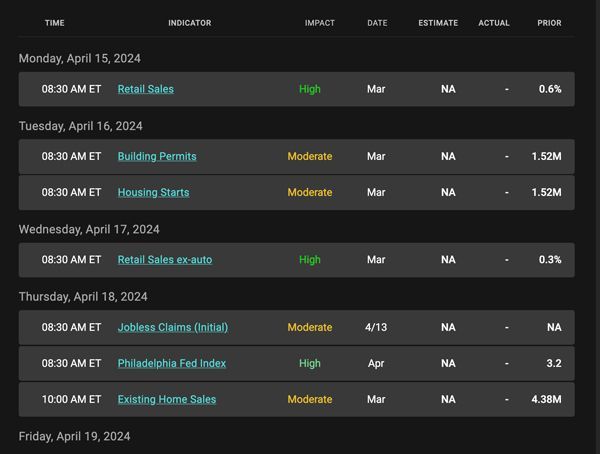Image resolution: width=600 pixels, height=454 pixels.
Task: Open the Jobless Claims (Initial) link
Action: [x=173, y=328]
